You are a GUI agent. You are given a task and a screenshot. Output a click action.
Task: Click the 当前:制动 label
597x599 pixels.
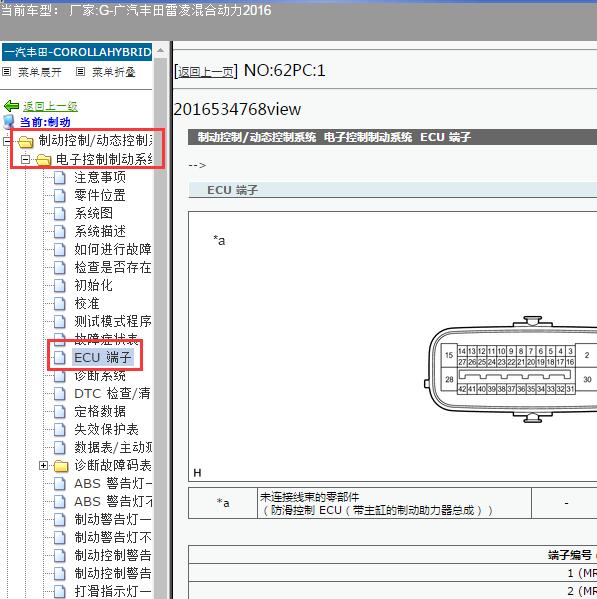(x=45, y=122)
